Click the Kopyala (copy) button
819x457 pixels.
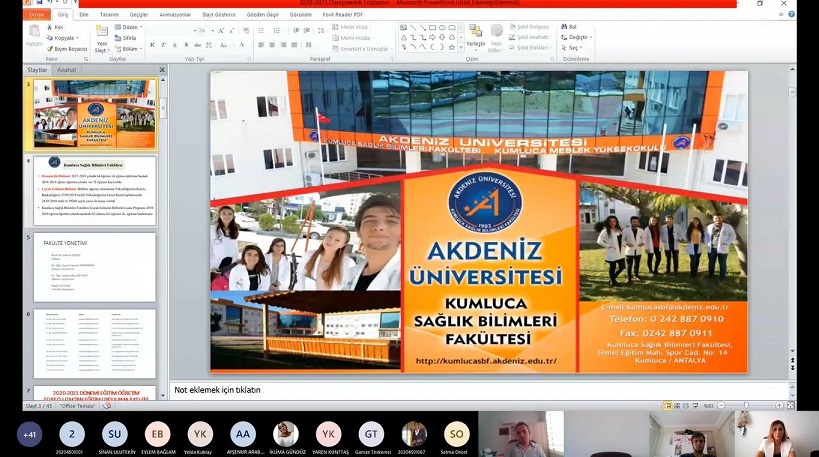pyautogui.click(x=63, y=38)
